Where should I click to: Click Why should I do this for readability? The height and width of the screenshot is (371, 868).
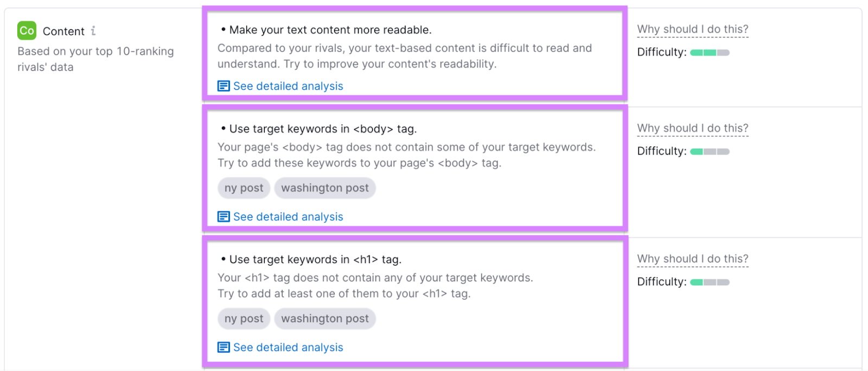point(692,29)
